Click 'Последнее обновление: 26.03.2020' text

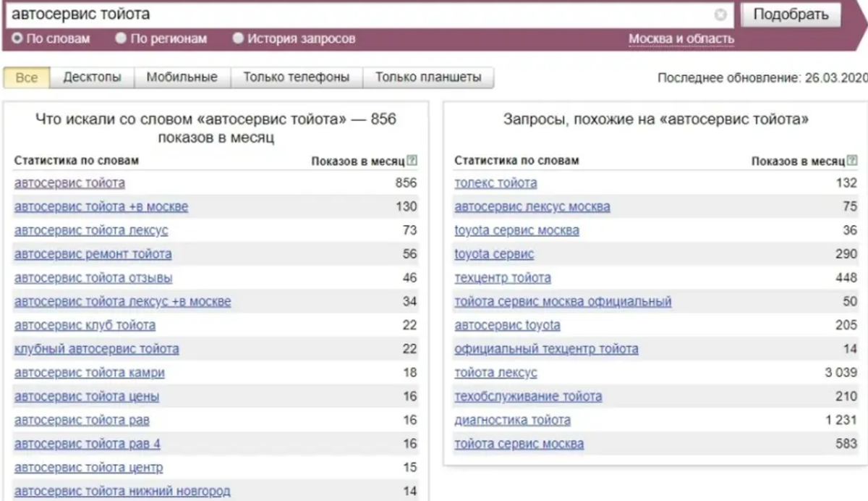(x=762, y=77)
